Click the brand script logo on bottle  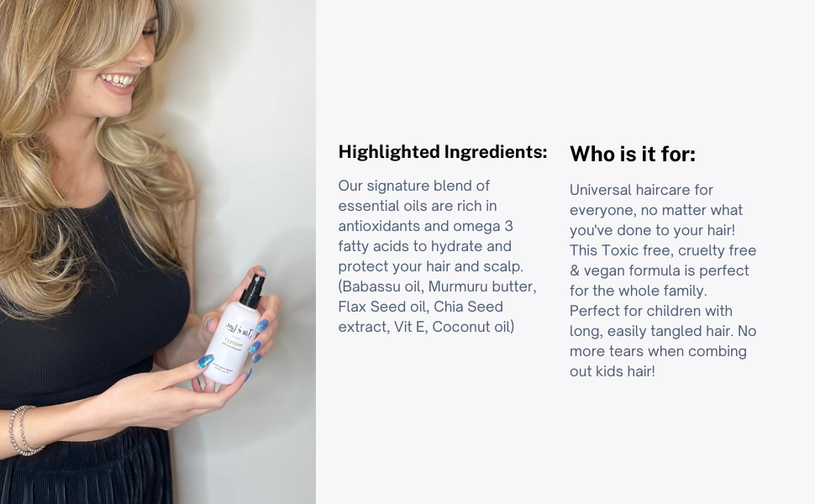pyautogui.click(x=238, y=329)
